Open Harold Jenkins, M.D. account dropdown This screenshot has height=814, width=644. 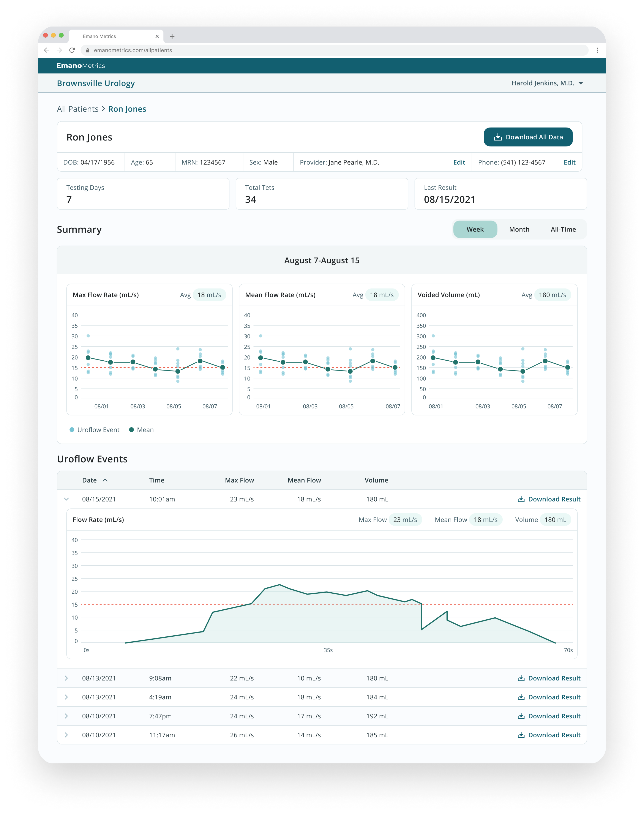point(547,83)
